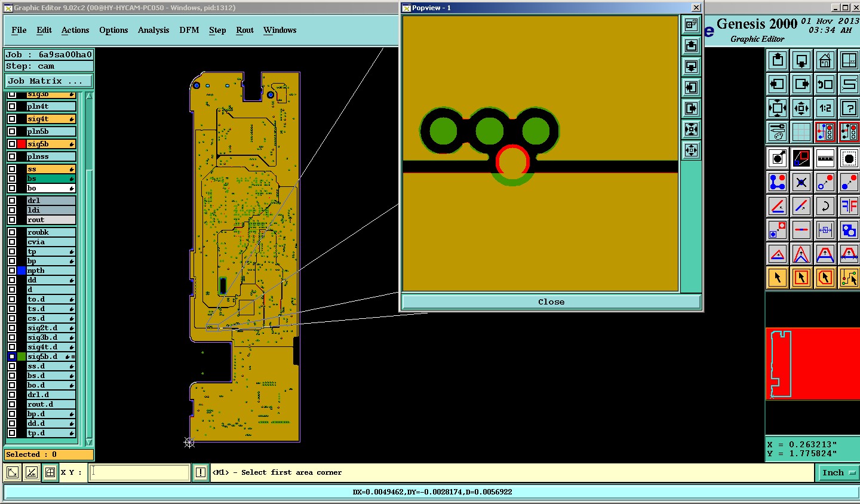Click into the X Y coordinate input field

[140, 472]
